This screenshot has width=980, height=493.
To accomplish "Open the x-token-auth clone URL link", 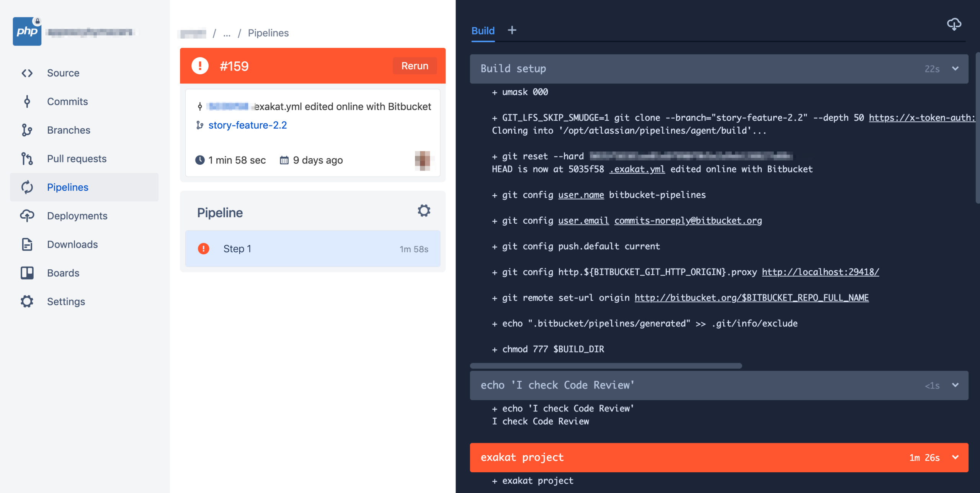I will (922, 118).
